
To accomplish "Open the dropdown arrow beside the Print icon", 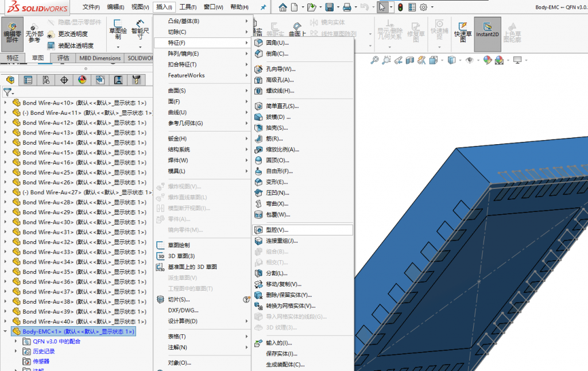I will [355, 7].
